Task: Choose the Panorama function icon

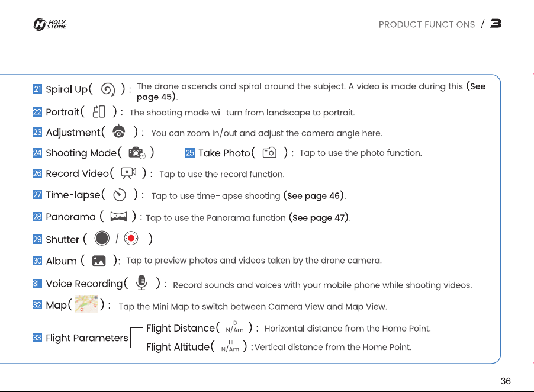Action: [x=118, y=217]
